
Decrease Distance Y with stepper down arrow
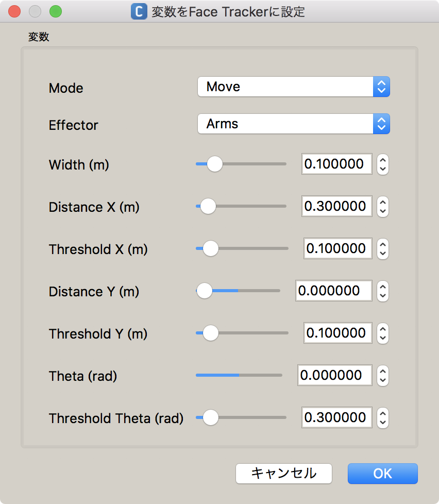(383, 295)
